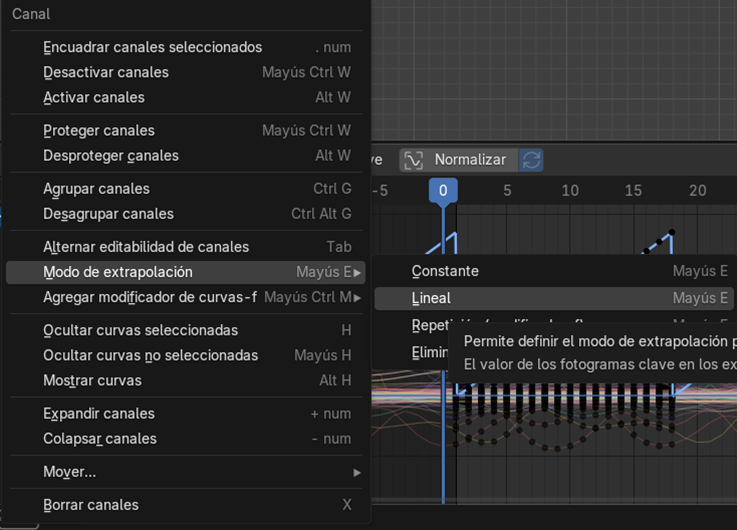Click Ocultar curvas seleccionadas

click(186, 330)
